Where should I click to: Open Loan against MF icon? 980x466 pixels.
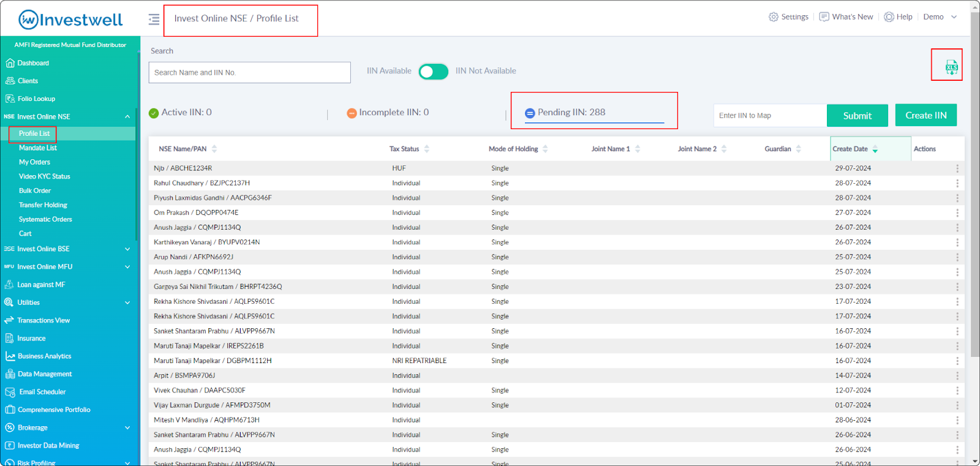(x=9, y=285)
